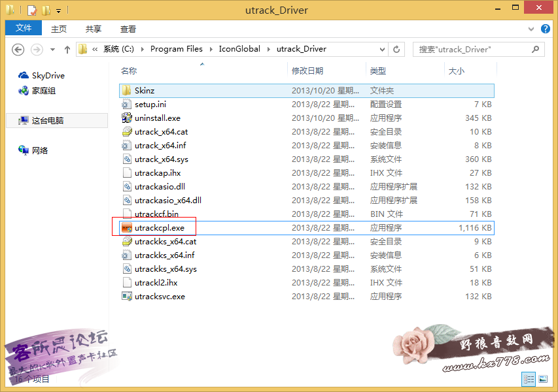The image size is (558, 392).
Task: Select uninstall.exe icon
Action: [127, 118]
